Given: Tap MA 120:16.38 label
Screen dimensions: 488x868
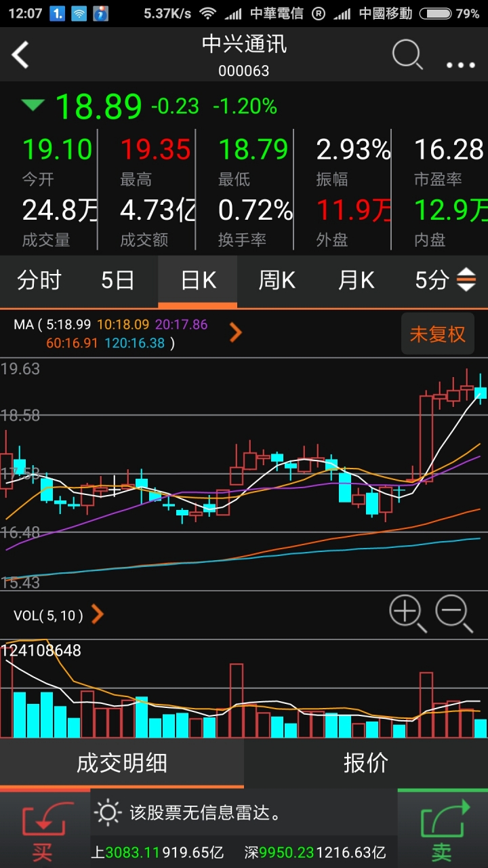Looking at the screenshot, I should tap(134, 343).
